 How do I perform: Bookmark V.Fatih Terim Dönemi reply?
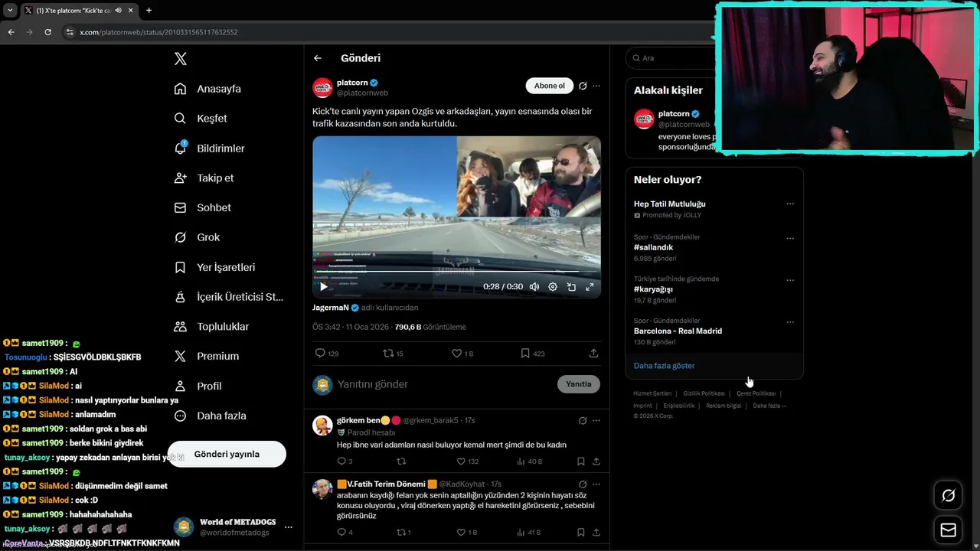click(x=581, y=532)
